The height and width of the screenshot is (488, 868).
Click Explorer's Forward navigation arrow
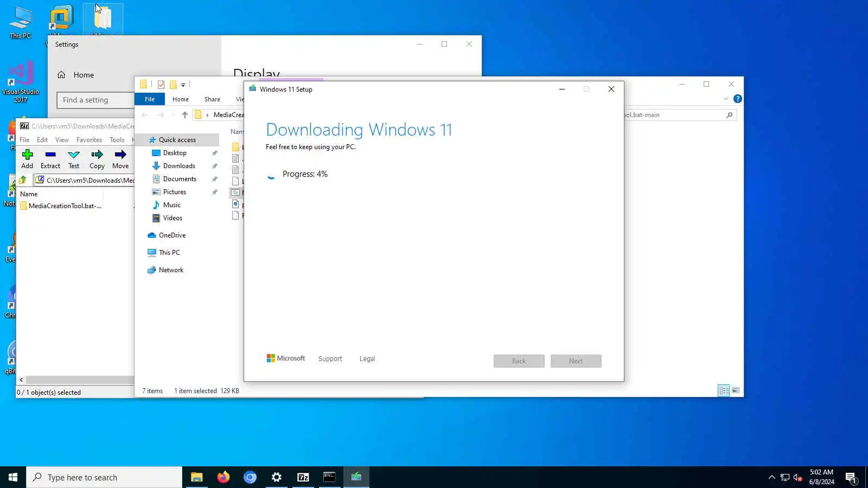tap(161, 115)
